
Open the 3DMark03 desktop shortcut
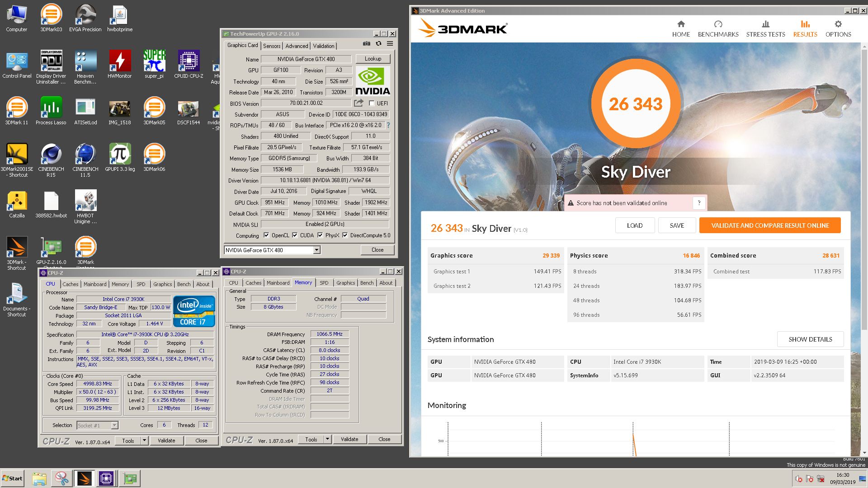pos(51,18)
